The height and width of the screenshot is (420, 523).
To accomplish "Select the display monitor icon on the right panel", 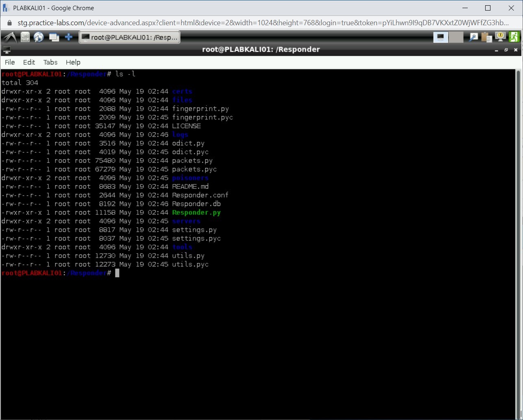I will [x=440, y=37].
